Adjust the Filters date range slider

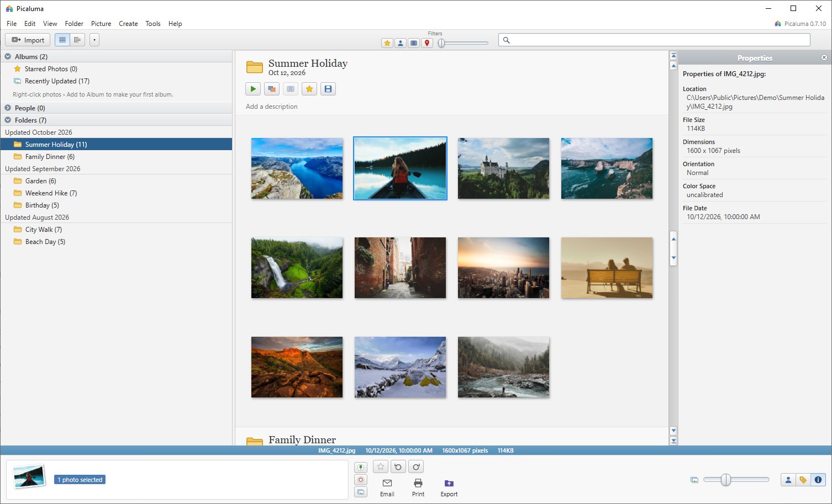click(x=441, y=43)
